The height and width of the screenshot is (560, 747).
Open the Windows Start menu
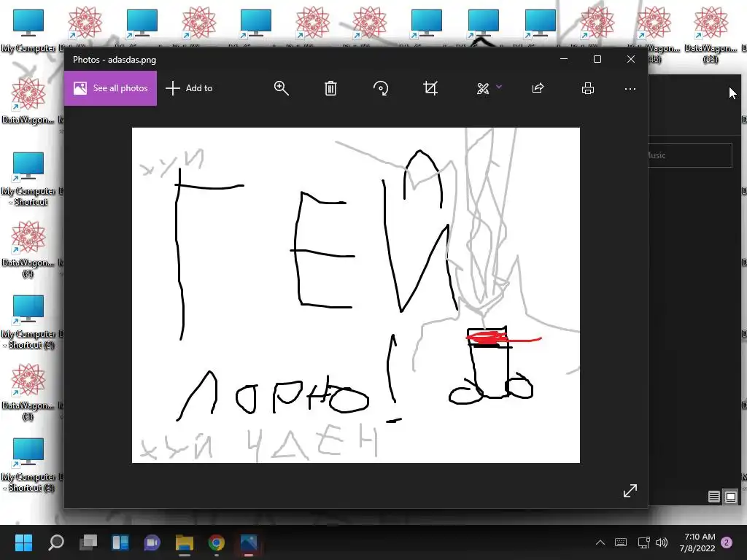[x=23, y=542]
